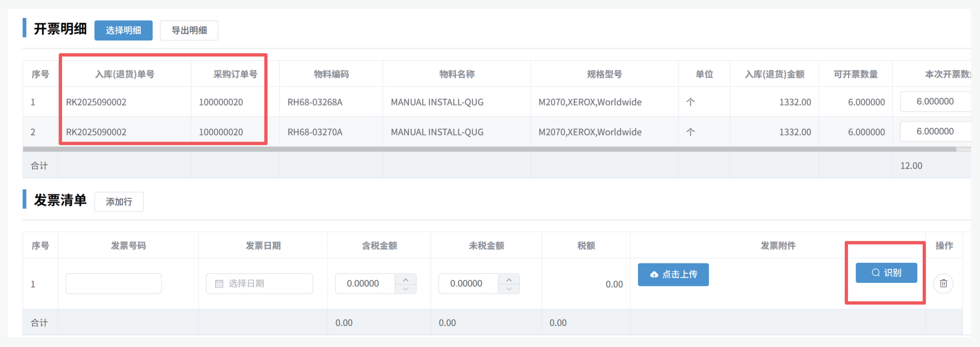
Task: Open the 选择日期 date picker
Action: (x=260, y=283)
